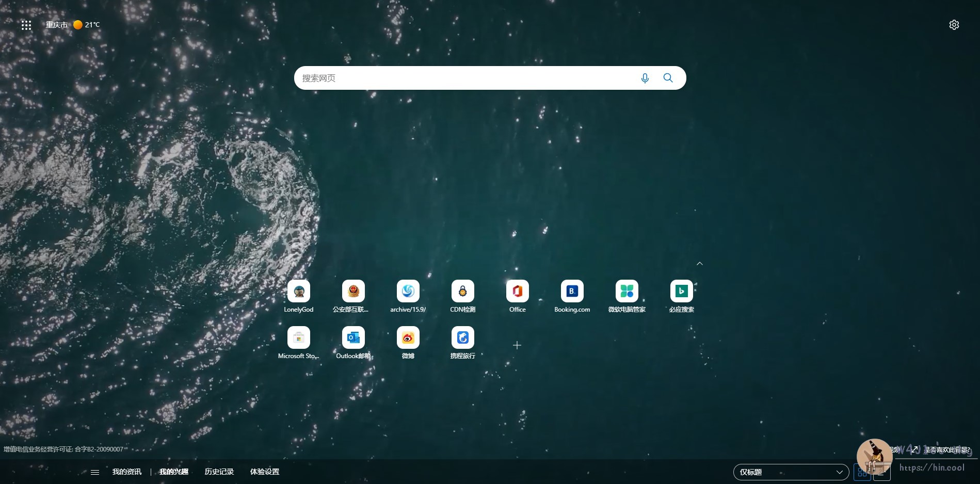The image size is (980, 484).
Task: Open the hamburger menu in the bottom bar
Action: tap(94, 472)
